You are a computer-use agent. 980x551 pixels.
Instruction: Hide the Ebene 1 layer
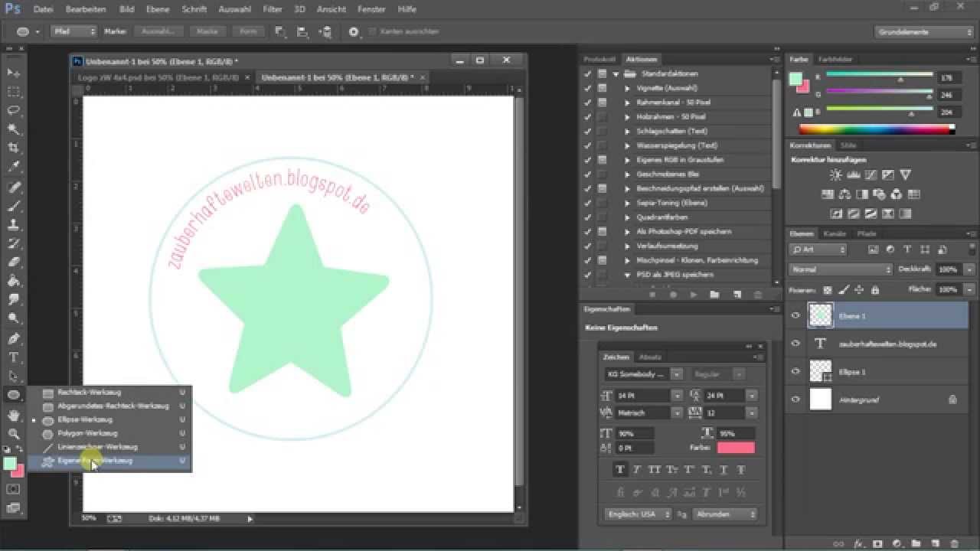795,315
